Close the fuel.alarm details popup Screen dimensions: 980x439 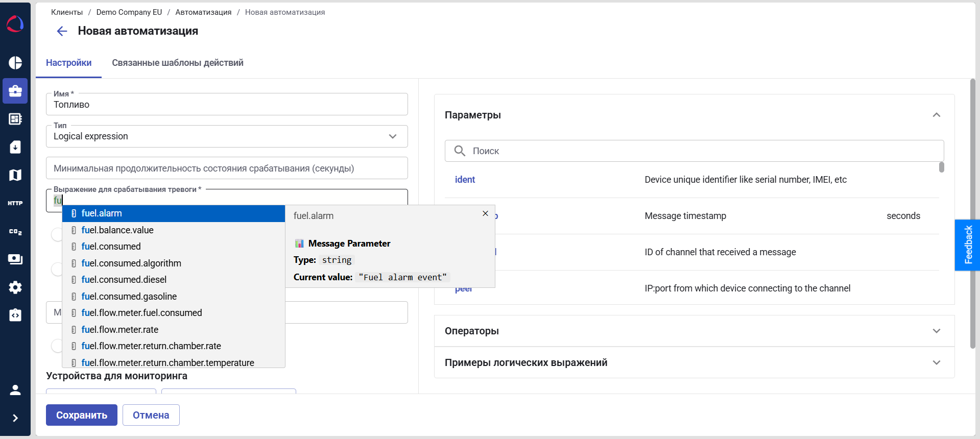pyautogui.click(x=485, y=213)
